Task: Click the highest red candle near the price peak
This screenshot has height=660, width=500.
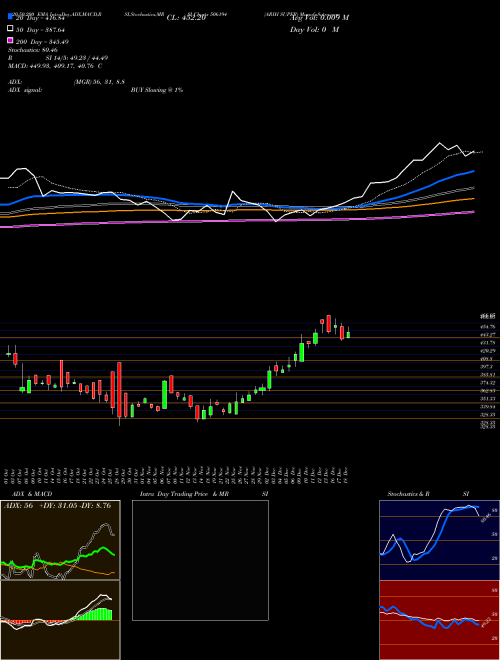Action: point(329,324)
